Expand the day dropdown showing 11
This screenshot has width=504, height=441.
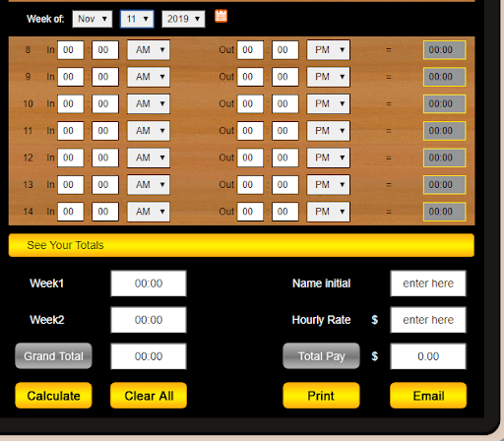pos(137,19)
